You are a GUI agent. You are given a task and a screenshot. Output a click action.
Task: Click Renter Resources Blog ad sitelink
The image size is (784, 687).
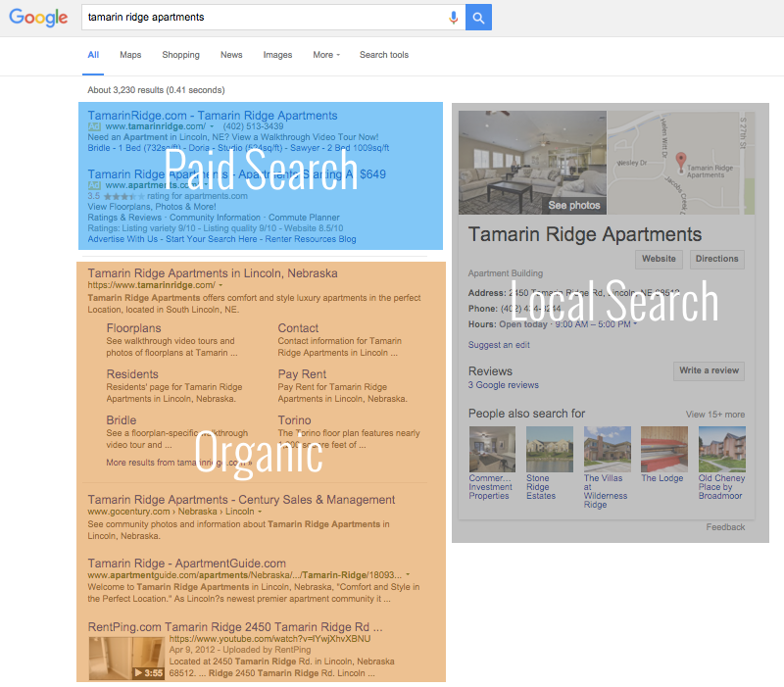pyautogui.click(x=311, y=239)
